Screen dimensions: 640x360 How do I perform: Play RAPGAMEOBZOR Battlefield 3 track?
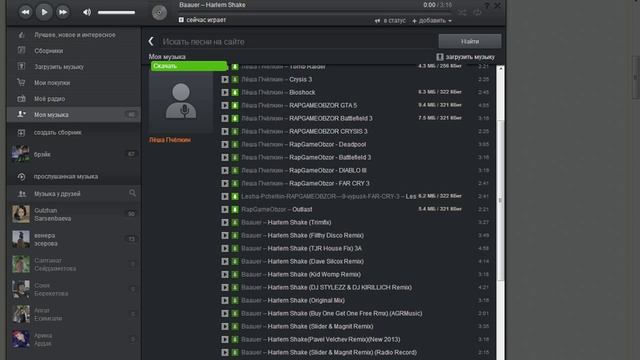click(225, 119)
